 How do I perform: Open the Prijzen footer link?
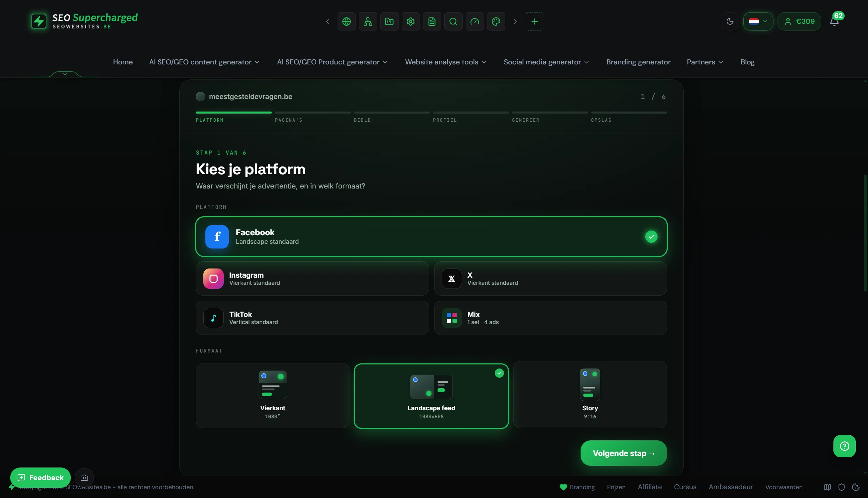point(616,487)
